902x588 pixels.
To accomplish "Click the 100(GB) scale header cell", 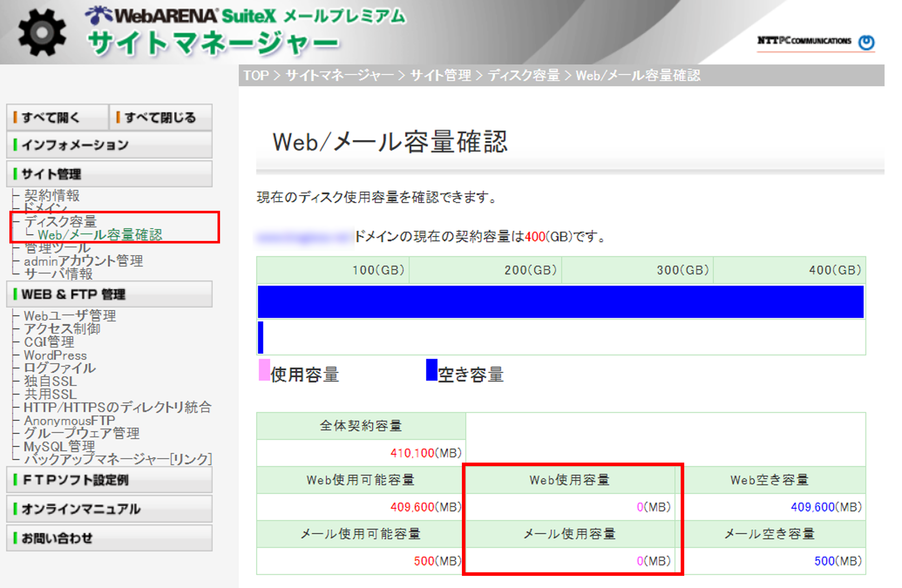I will coord(333,270).
